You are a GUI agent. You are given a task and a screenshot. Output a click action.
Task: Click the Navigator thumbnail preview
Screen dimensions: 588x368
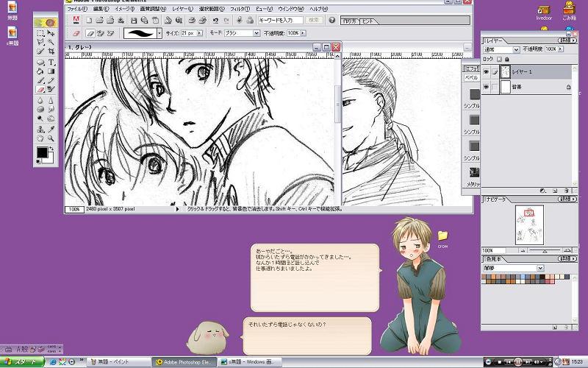[x=529, y=225]
